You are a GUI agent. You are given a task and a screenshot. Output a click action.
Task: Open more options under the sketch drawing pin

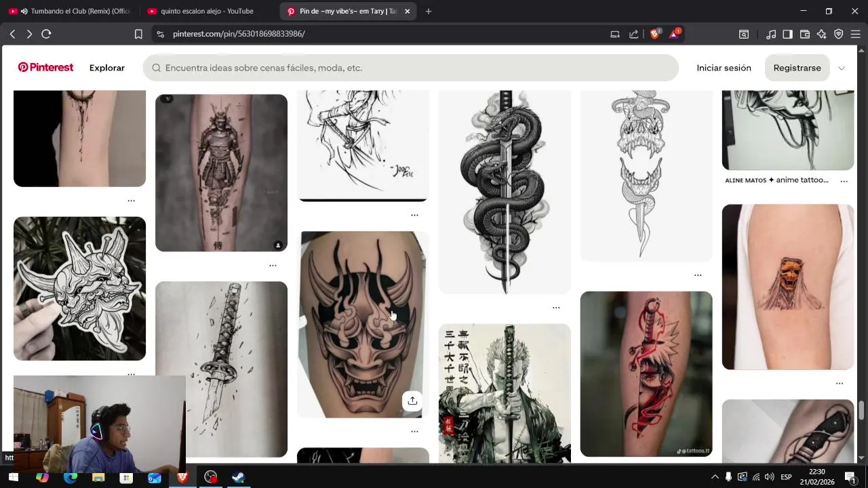coord(414,215)
